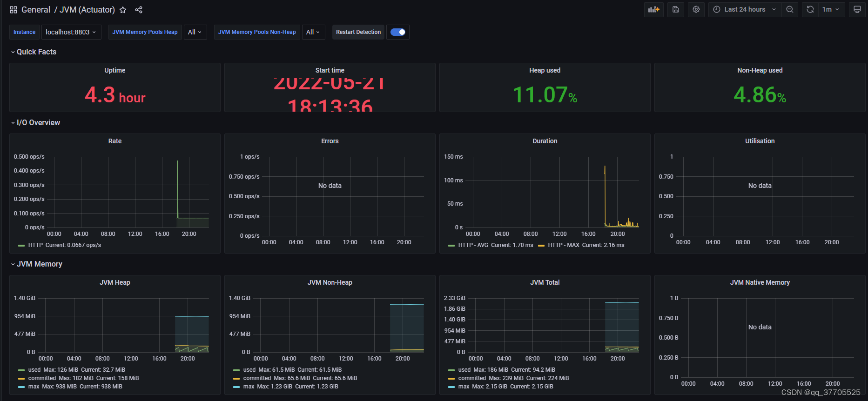The width and height of the screenshot is (868, 401).
Task: Toggle committed series in JVM Total legend
Action: (x=472, y=378)
